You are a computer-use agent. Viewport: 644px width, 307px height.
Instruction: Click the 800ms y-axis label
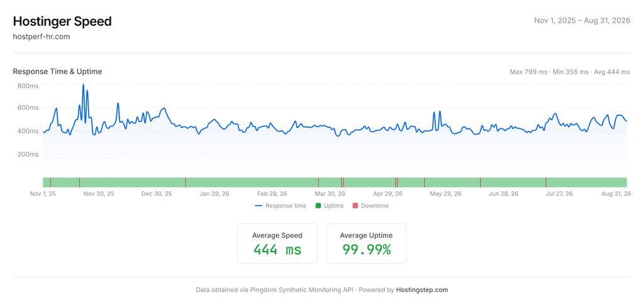click(28, 86)
